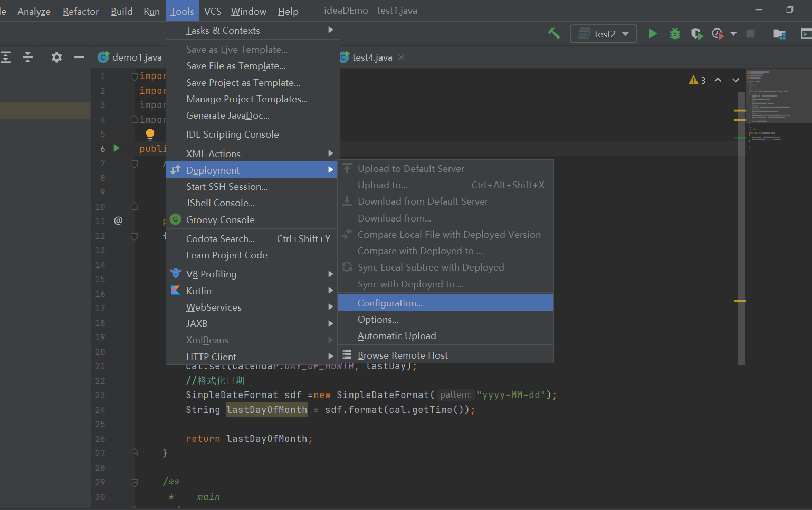
Task: Open the Analyze menu
Action: coord(34,11)
